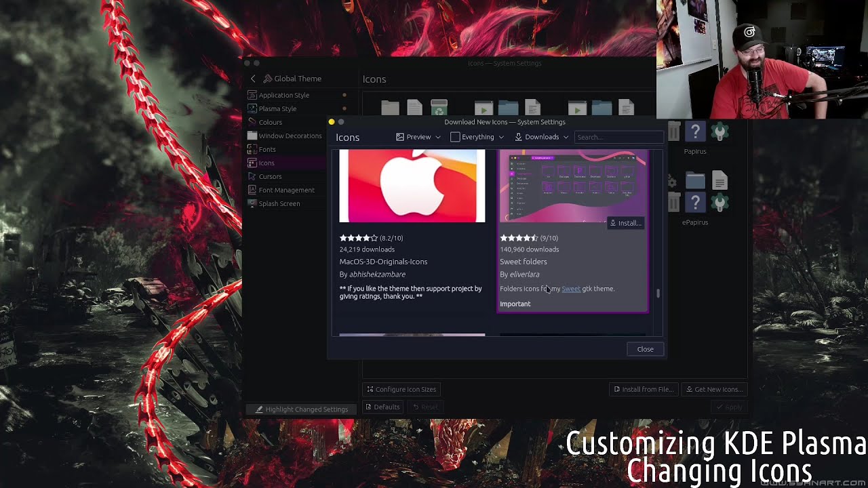Click author name eliverlara
The height and width of the screenshot is (488, 868).
point(524,274)
